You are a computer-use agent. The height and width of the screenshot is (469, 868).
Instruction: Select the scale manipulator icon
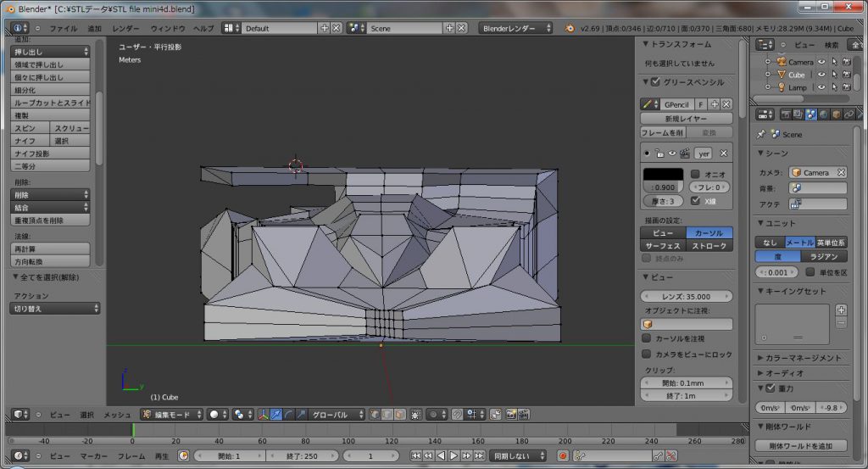pos(301,414)
